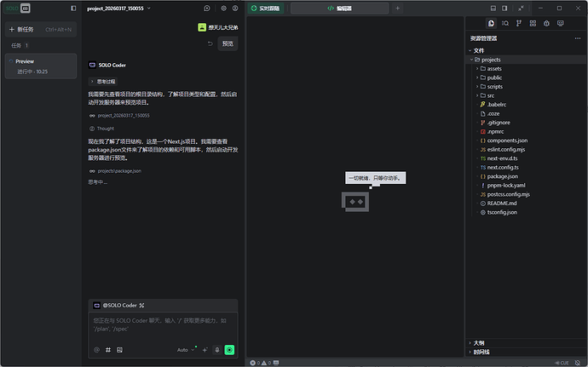Open the extensions icon in the right panel

point(533,23)
